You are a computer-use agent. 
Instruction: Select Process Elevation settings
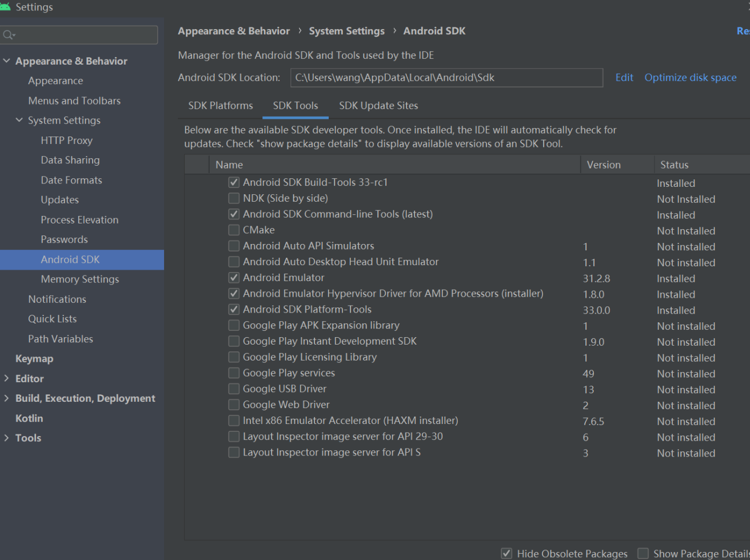[x=79, y=220]
